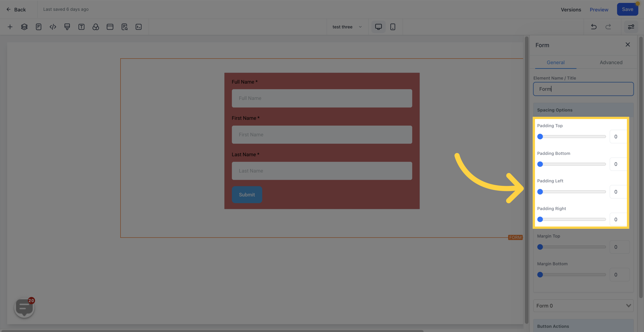Select the layers/pages panel icon

[x=24, y=27]
